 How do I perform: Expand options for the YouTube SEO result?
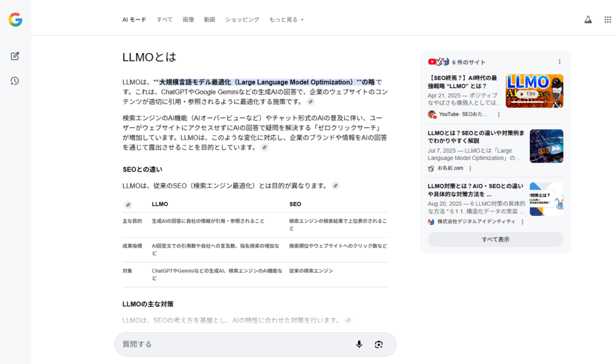pyautogui.click(x=499, y=114)
